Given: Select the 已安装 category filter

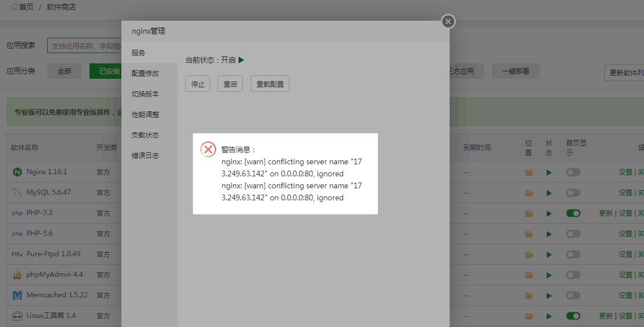Looking at the screenshot, I should coord(106,71).
